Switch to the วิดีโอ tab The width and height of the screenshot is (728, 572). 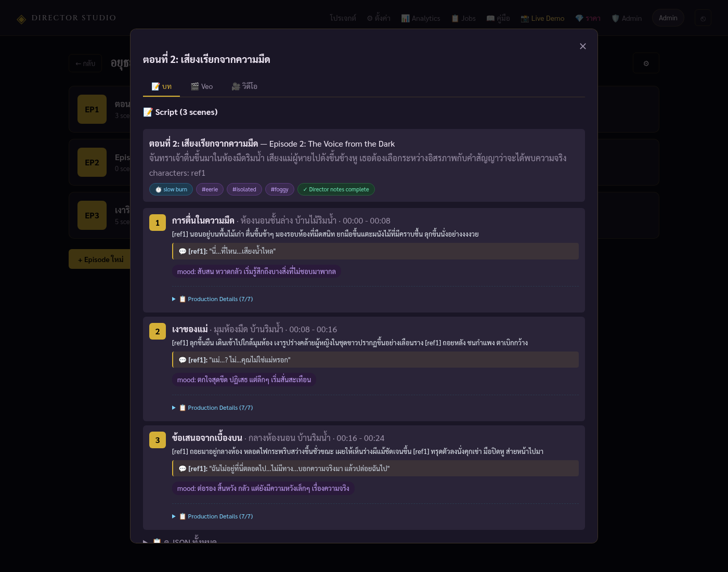244,86
